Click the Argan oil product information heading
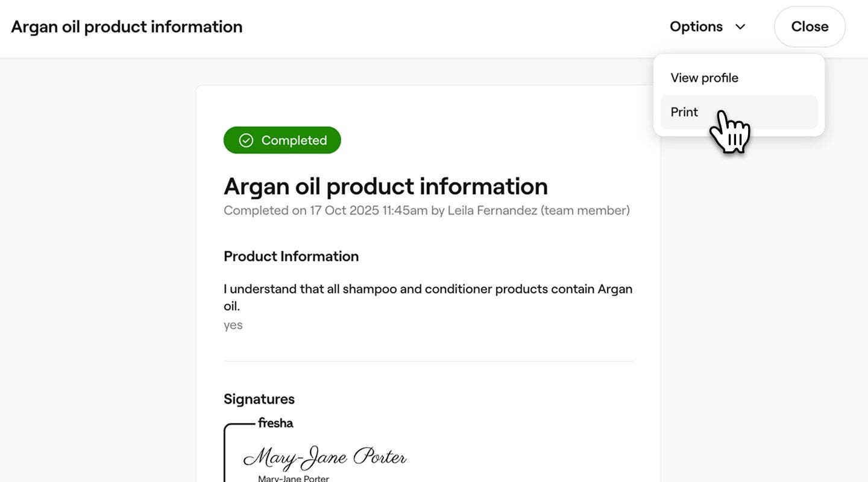The width and height of the screenshot is (868, 482). tap(386, 187)
